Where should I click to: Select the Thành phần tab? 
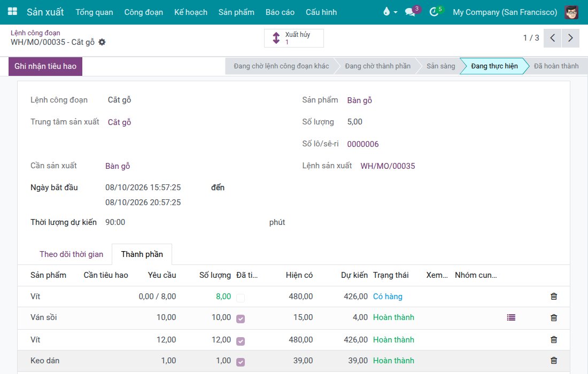point(142,254)
